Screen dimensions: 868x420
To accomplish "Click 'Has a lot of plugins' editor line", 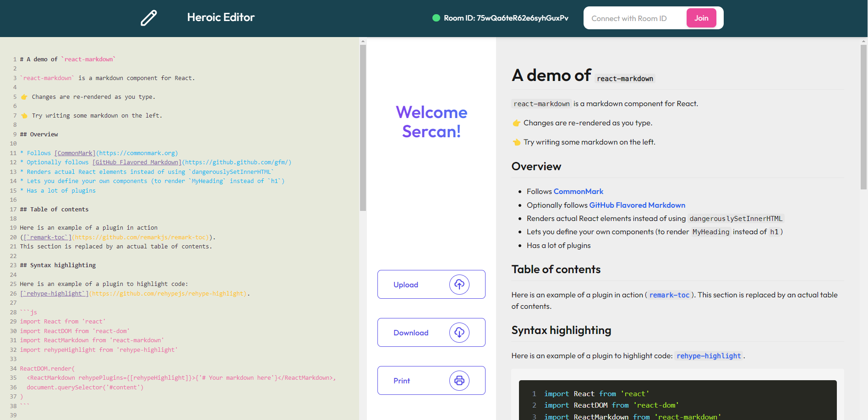I will tap(58, 190).
